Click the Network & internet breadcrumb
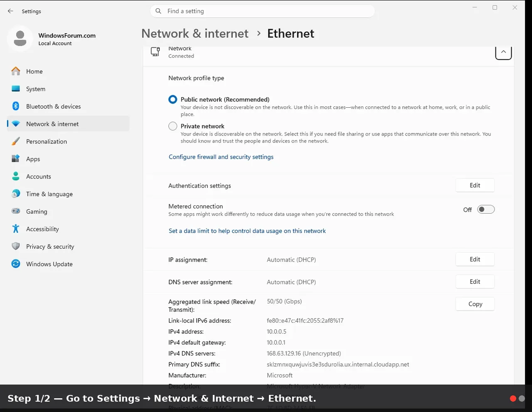The height and width of the screenshot is (412, 532). pos(195,33)
